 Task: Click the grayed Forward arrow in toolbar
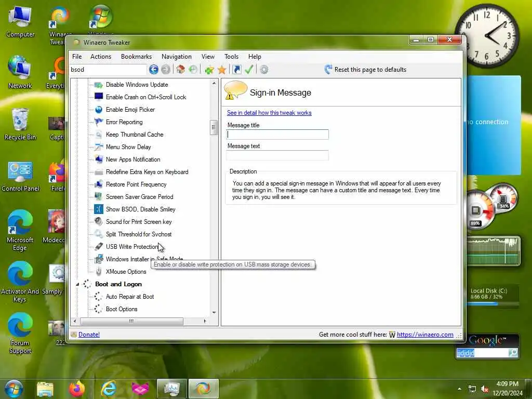pos(166,70)
